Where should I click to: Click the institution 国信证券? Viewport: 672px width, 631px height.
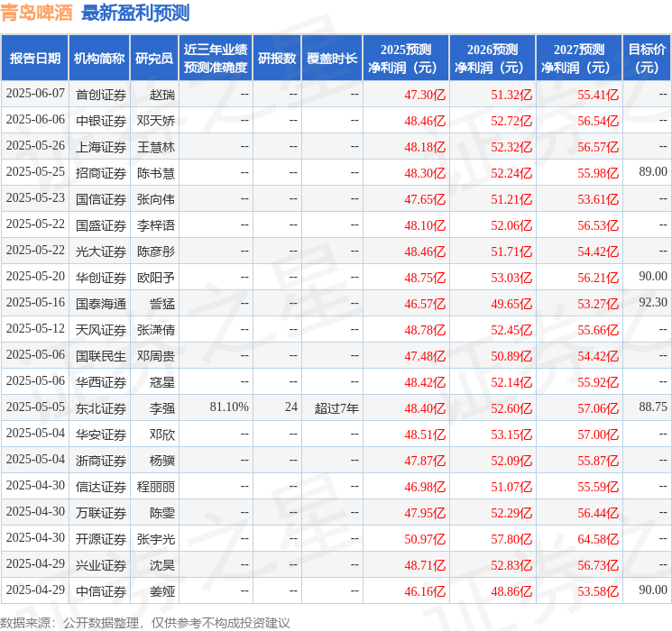pyautogui.click(x=101, y=199)
